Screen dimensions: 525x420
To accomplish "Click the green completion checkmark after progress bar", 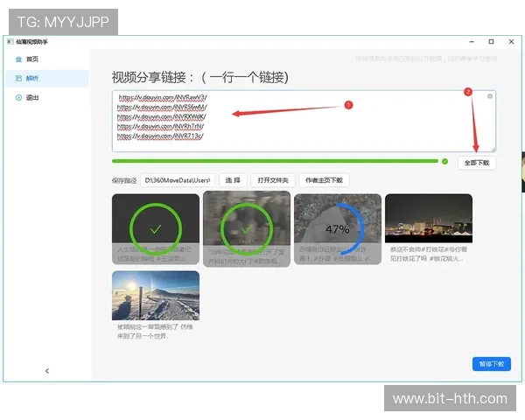I will (x=444, y=161).
